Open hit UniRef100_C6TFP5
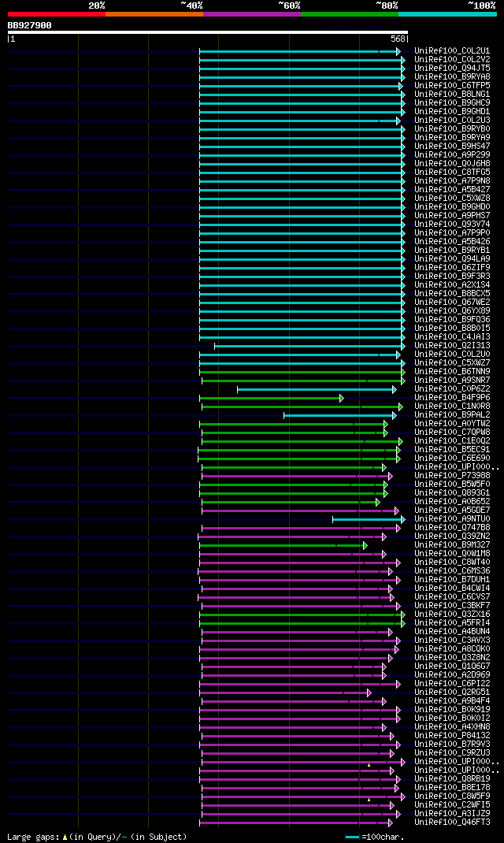The image size is (504, 843). (452, 86)
